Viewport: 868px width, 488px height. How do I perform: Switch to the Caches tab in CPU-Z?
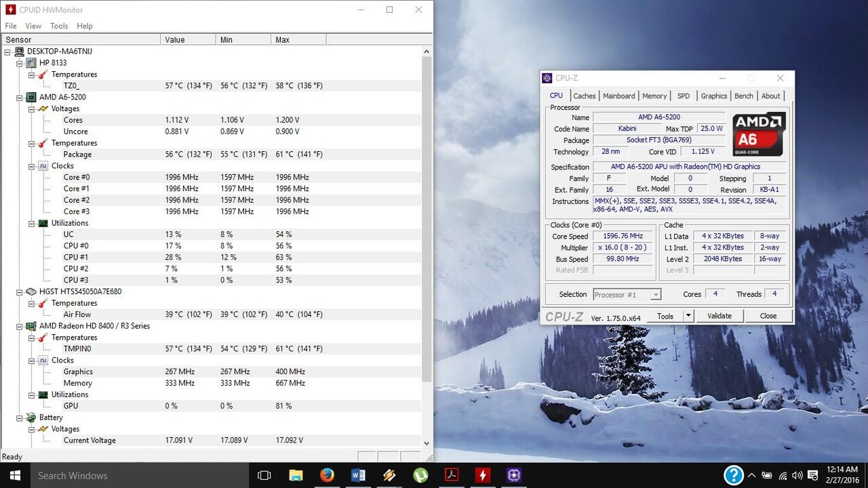pyautogui.click(x=585, y=96)
